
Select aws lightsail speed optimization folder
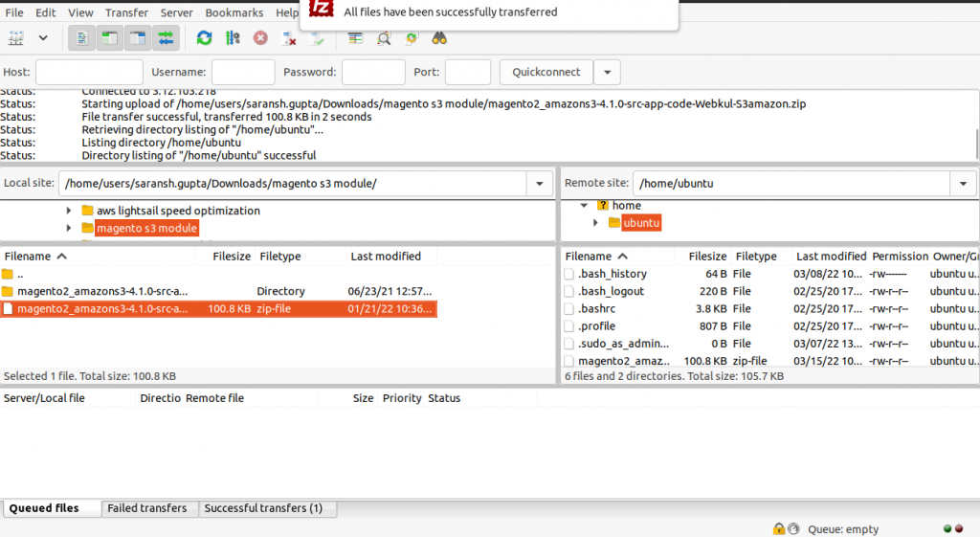pyautogui.click(x=178, y=211)
